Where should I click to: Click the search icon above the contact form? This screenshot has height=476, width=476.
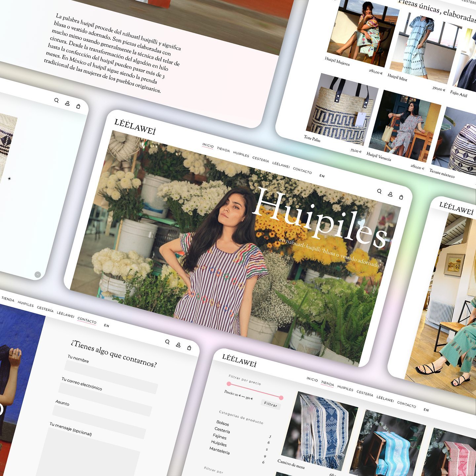tap(167, 342)
